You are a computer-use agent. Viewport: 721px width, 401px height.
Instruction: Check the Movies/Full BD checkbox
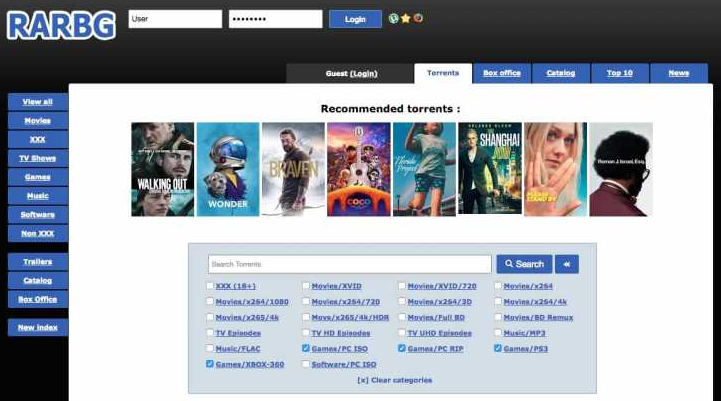pyautogui.click(x=402, y=317)
